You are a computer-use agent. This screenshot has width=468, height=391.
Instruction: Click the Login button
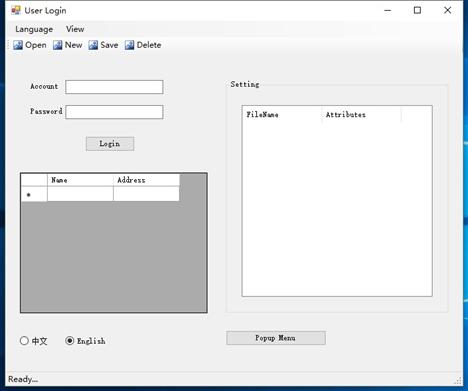[x=110, y=144]
